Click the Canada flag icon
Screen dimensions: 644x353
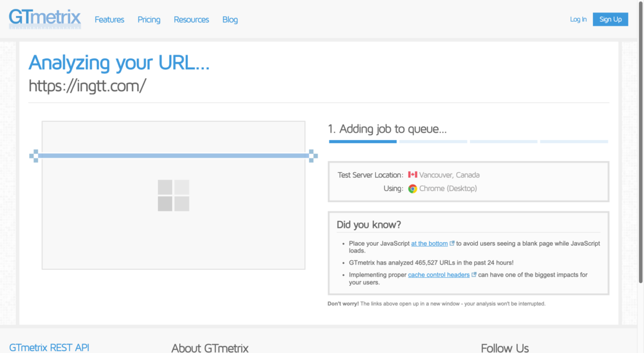tap(413, 174)
